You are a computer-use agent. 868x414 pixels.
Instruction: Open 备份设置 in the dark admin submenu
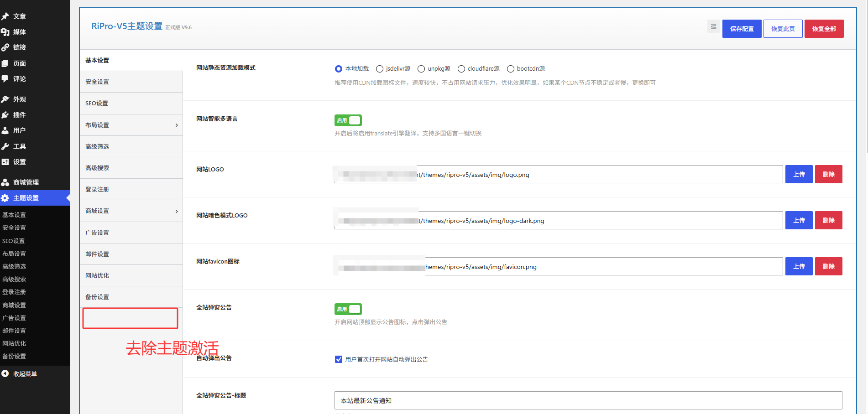(14, 356)
